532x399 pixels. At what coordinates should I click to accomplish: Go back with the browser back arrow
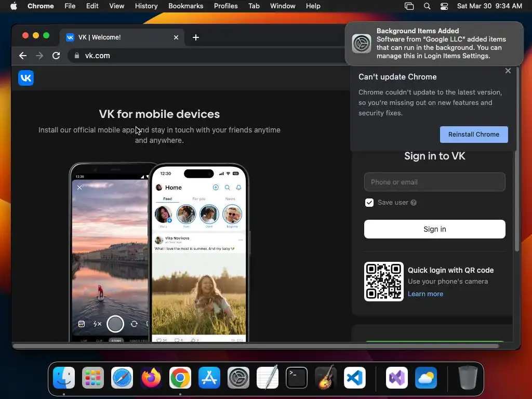[x=23, y=56]
